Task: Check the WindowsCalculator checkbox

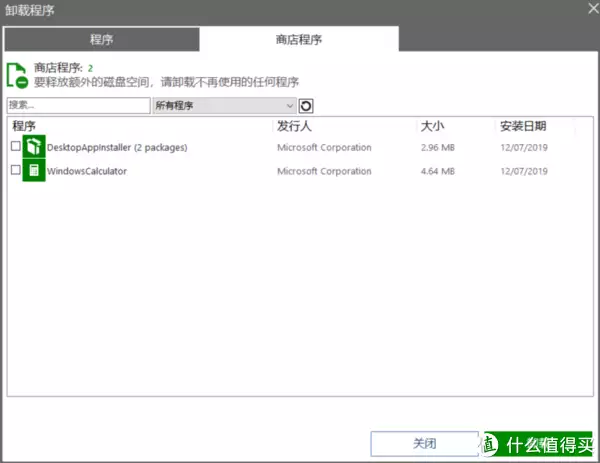Action: tap(16, 170)
